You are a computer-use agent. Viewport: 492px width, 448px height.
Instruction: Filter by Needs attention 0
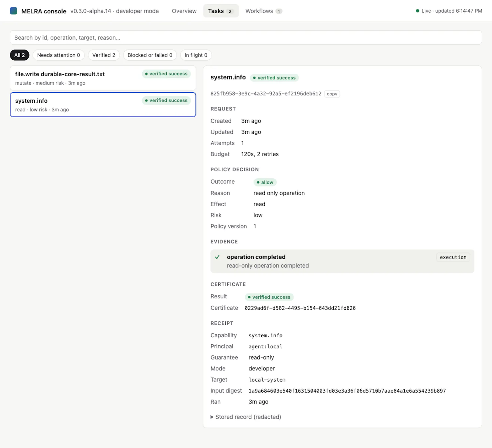pos(58,55)
